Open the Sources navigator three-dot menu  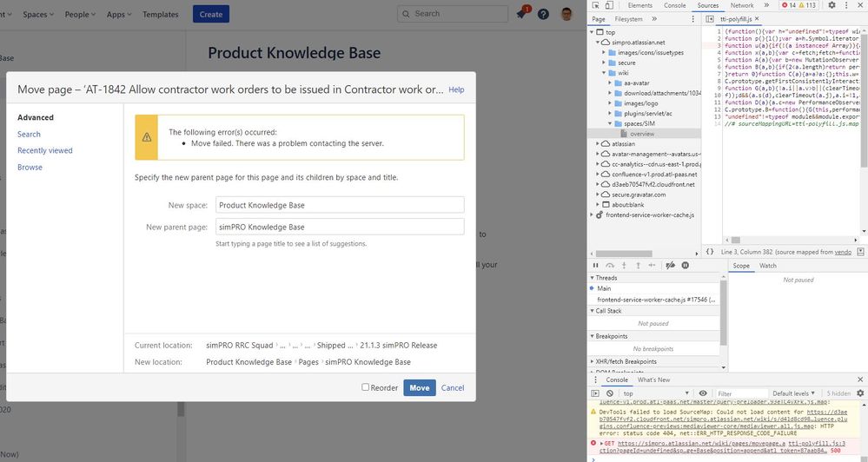click(692, 19)
